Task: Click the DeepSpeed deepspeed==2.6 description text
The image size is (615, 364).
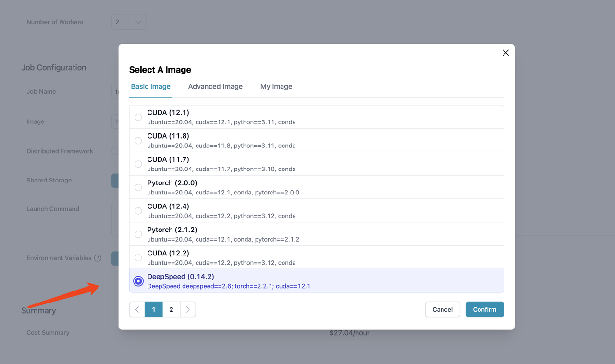Action: tap(229, 286)
